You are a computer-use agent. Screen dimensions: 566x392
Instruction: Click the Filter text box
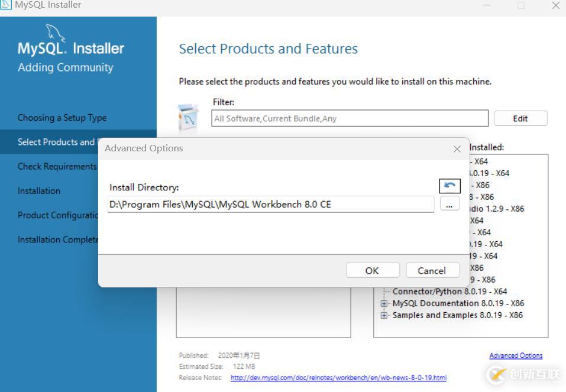click(350, 118)
